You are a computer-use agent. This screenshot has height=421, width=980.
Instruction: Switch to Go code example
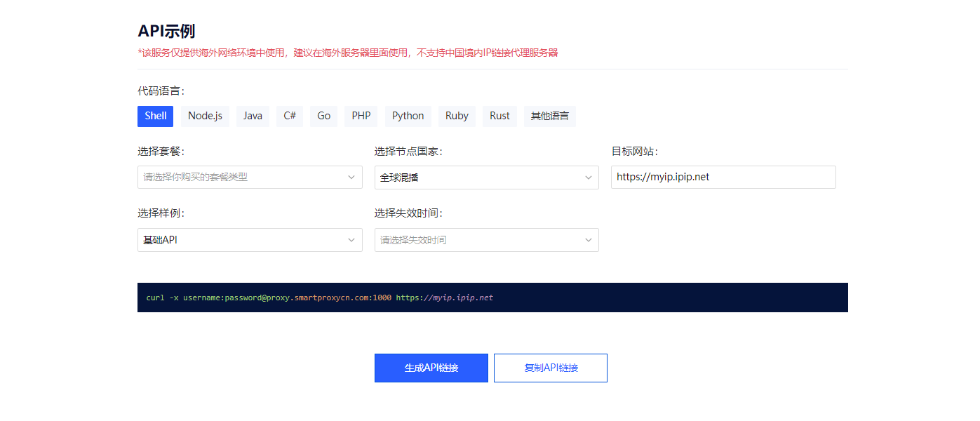click(323, 116)
